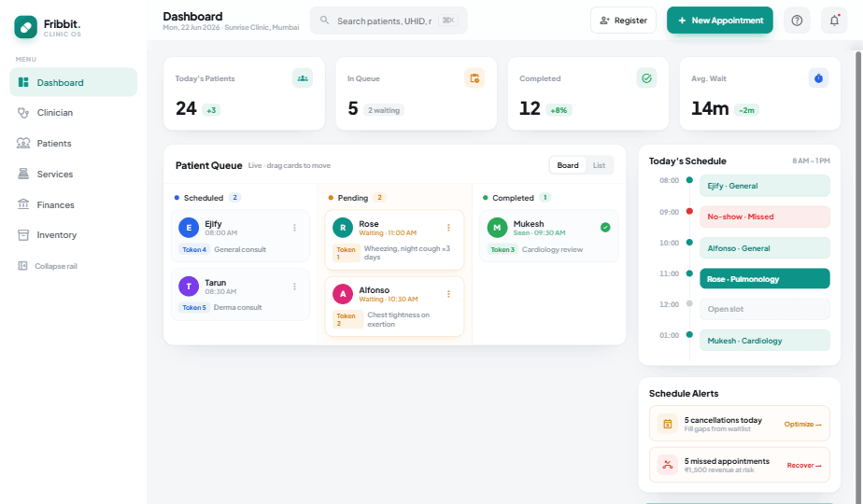Click the green check on Mukesh card
863x504 pixels.
click(x=605, y=227)
